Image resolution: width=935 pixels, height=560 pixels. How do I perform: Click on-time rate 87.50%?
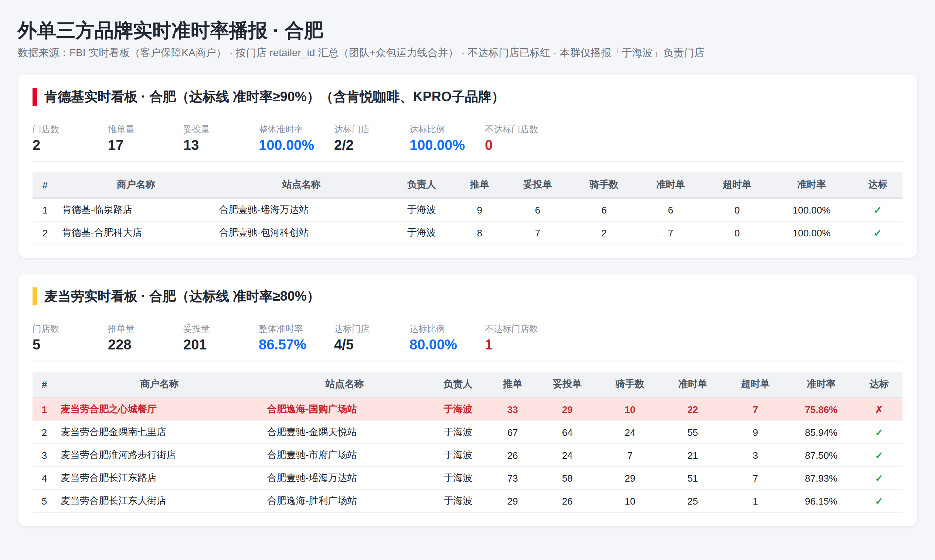click(x=821, y=455)
